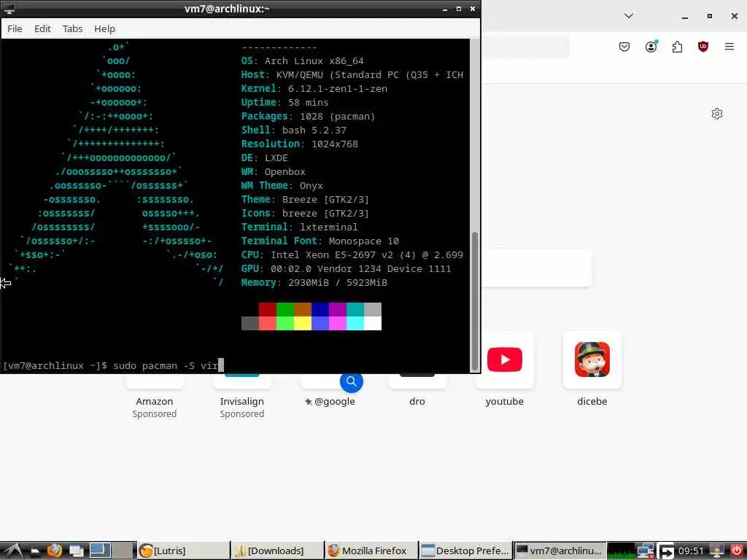This screenshot has width=747, height=560.
Task: Click the cyan color block in neofetch palette
Action: [355, 309]
